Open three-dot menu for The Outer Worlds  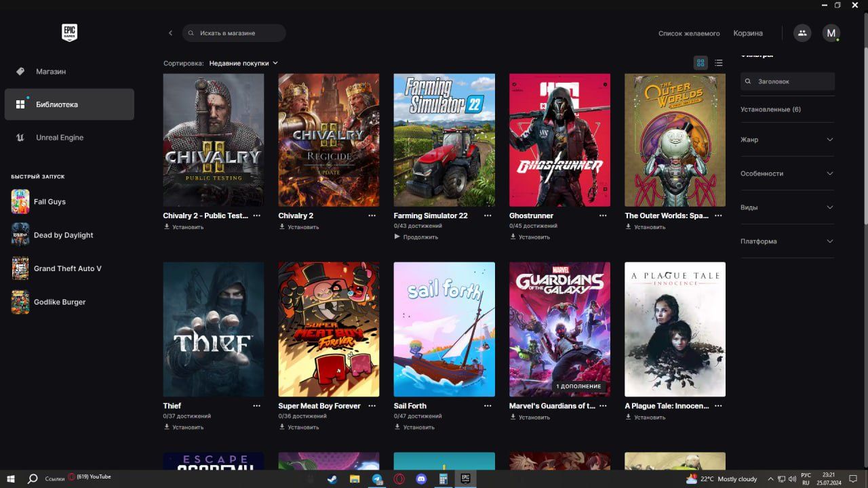718,216
